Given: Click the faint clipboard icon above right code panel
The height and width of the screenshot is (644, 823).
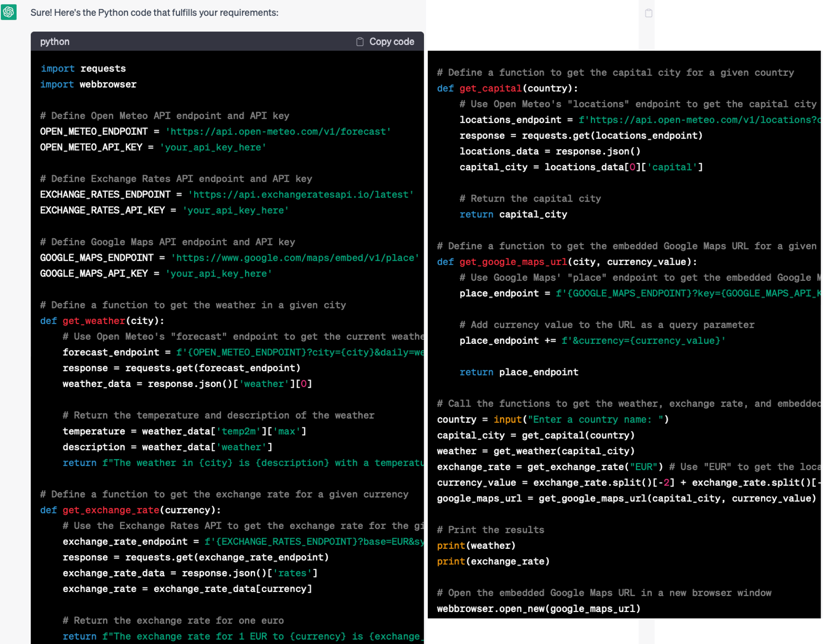Looking at the screenshot, I should [x=648, y=13].
